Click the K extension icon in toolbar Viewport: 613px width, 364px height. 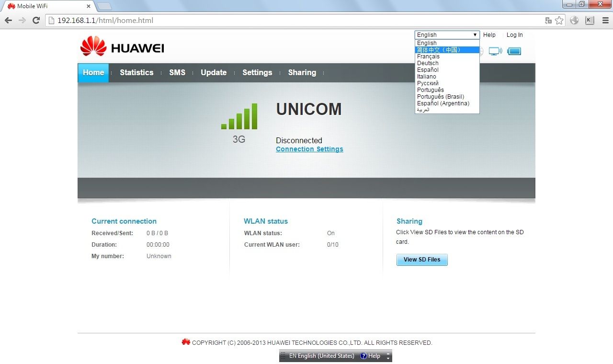590,21
